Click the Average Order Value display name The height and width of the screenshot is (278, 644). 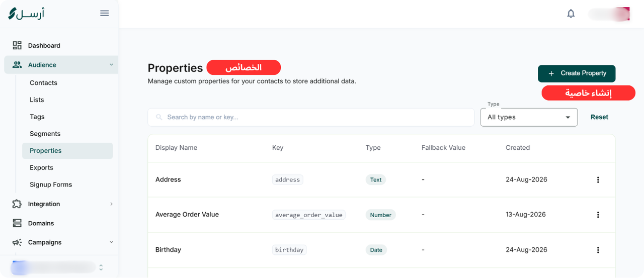click(187, 215)
